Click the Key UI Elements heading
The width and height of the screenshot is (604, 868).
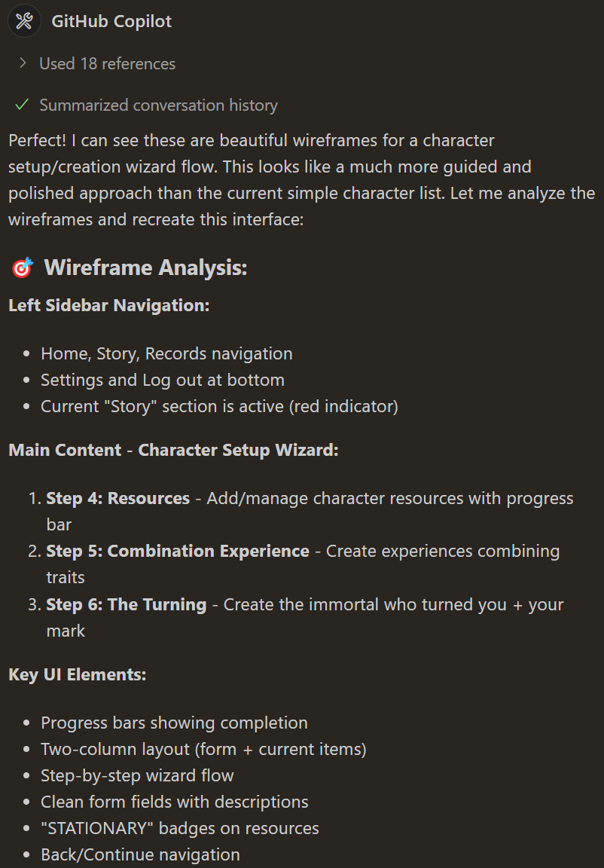click(78, 675)
